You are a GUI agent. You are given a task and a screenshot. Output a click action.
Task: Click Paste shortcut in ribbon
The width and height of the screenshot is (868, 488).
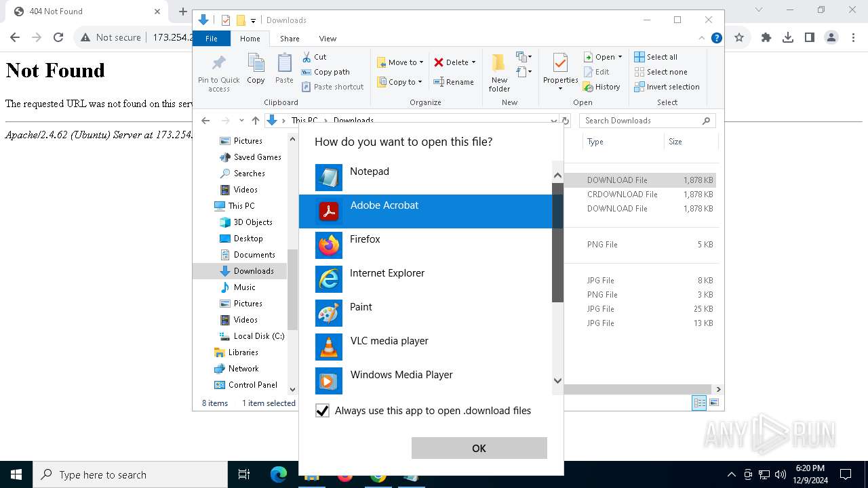point(333,87)
